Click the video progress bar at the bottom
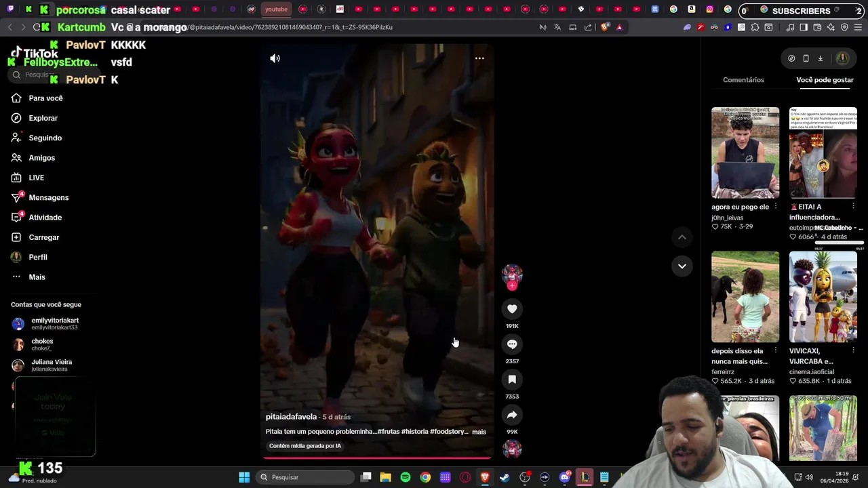Viewport: 868px width, 488px height. (x=377, y=457)
